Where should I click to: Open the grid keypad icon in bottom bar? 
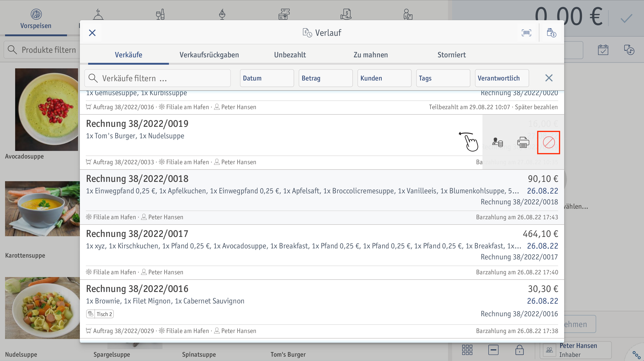point(467,350)
